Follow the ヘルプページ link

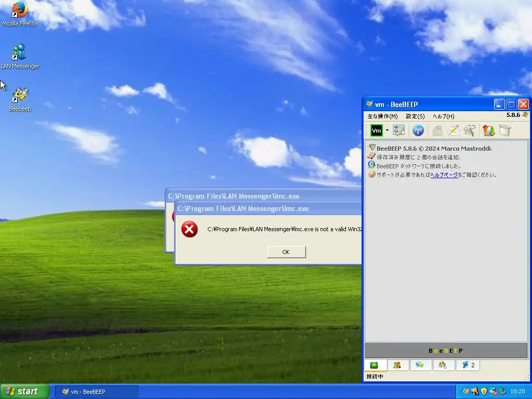[444, 175]
